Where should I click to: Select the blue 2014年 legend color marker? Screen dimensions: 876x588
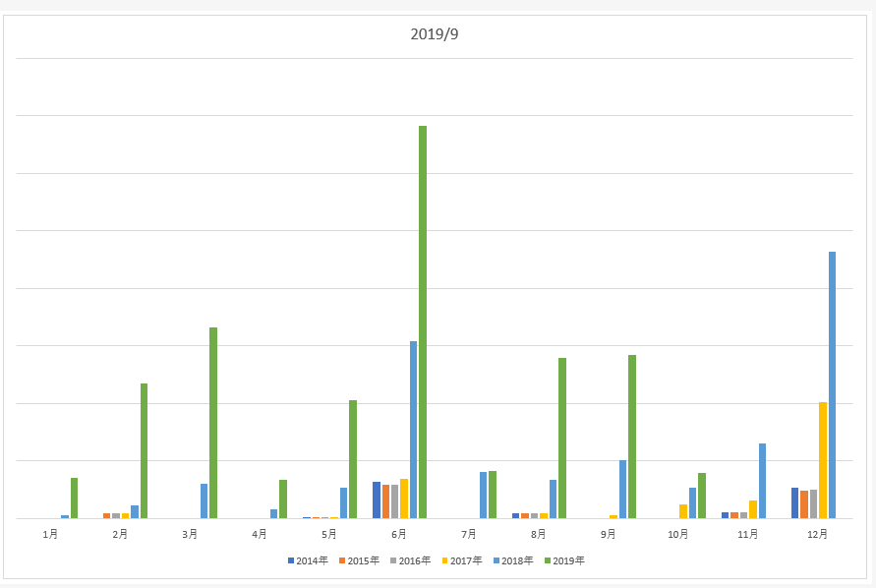click(x=291, y=560)
